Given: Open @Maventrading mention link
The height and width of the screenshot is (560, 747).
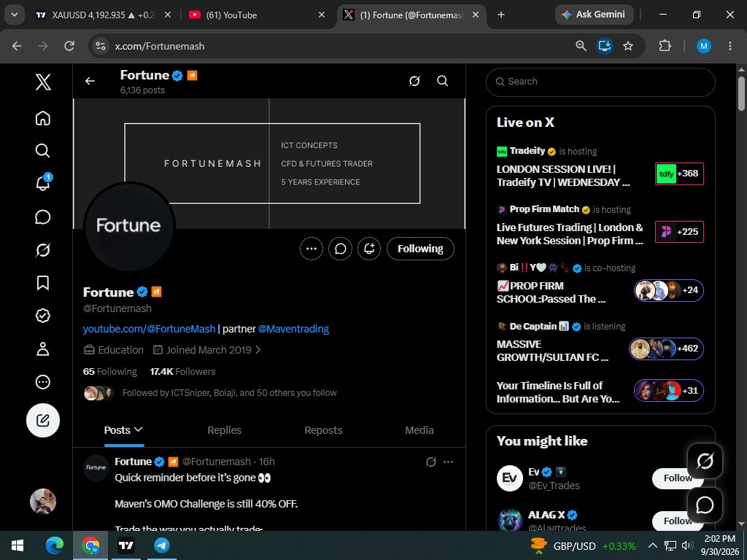Looking at the screenshot, I should [x=293, y=329].
